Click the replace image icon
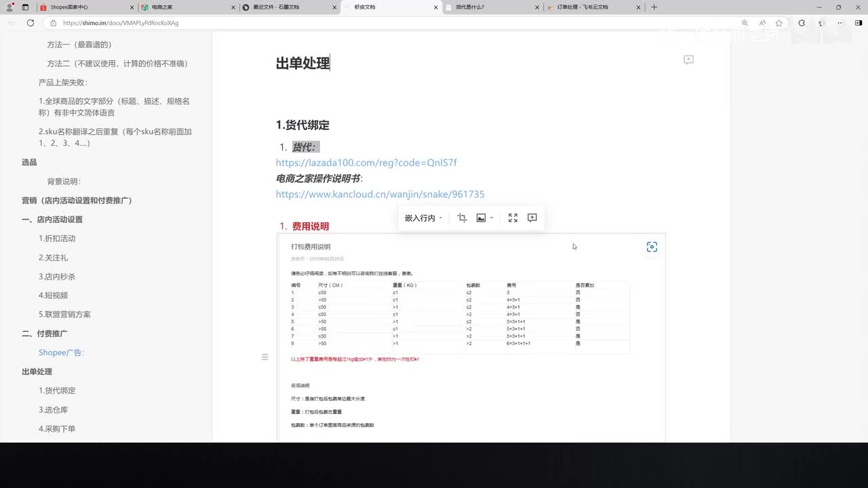 481,218
